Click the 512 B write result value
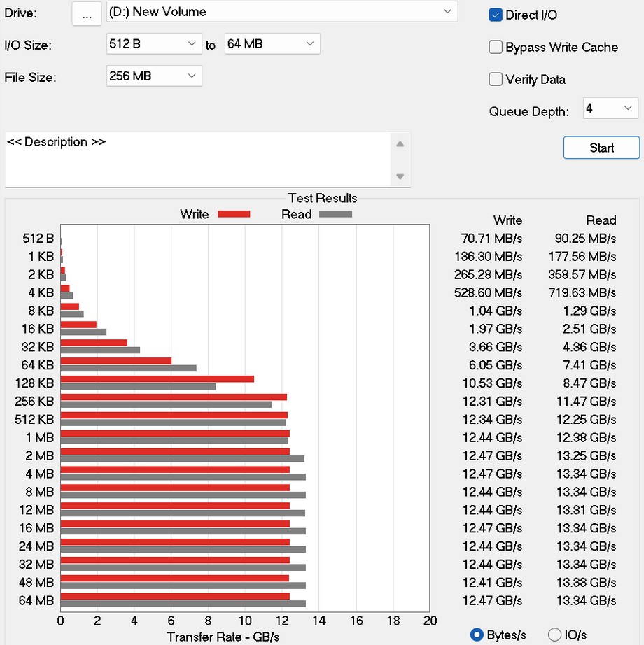Screen dimensions: 644x645 [x=491, y=239]
